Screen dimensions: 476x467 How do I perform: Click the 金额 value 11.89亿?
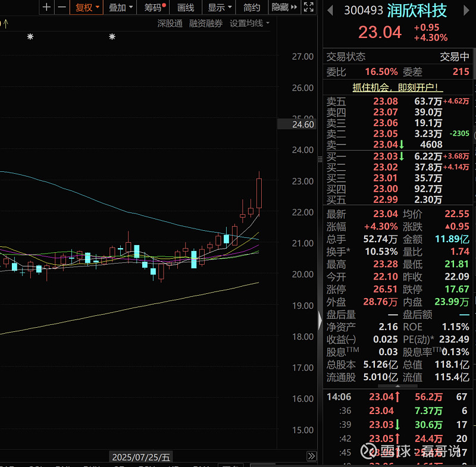[x=452, y=239]
